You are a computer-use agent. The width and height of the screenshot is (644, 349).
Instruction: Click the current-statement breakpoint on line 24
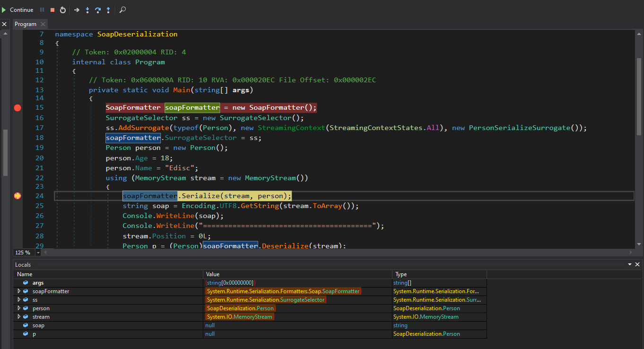17,196
